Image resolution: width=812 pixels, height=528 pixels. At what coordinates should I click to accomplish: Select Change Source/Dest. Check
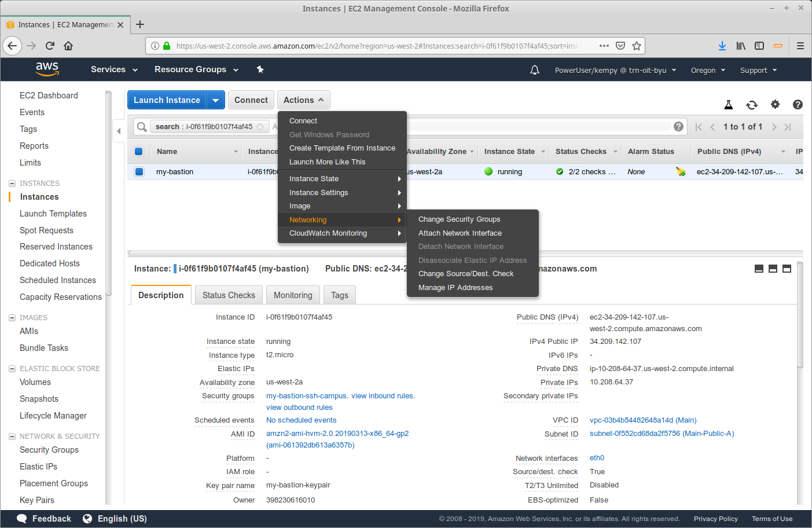[x=466, y=274]
